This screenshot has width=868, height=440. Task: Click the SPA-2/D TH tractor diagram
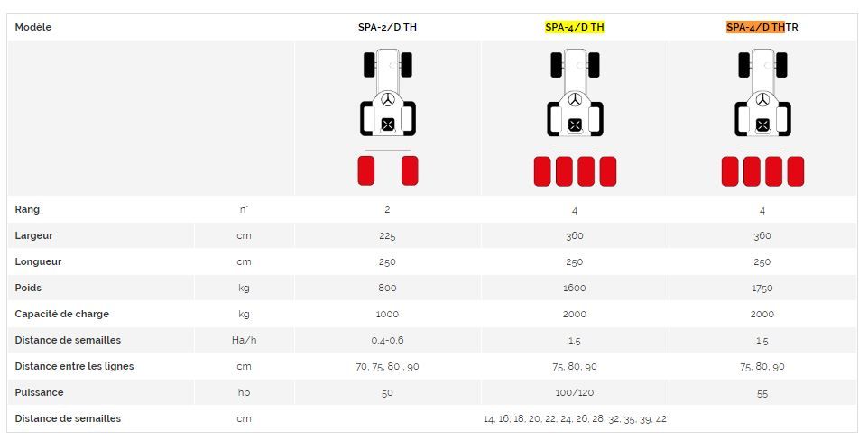387,117
